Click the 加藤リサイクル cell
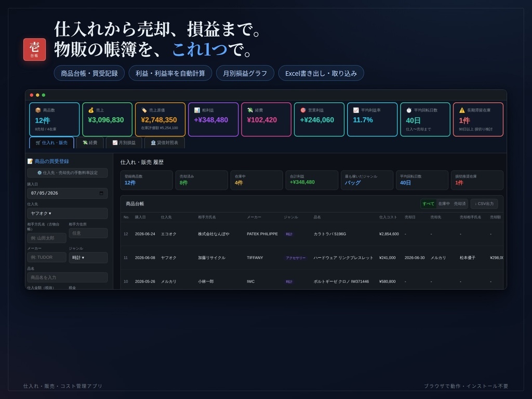The width and height of the screenshot is (532, 399). 212,258
